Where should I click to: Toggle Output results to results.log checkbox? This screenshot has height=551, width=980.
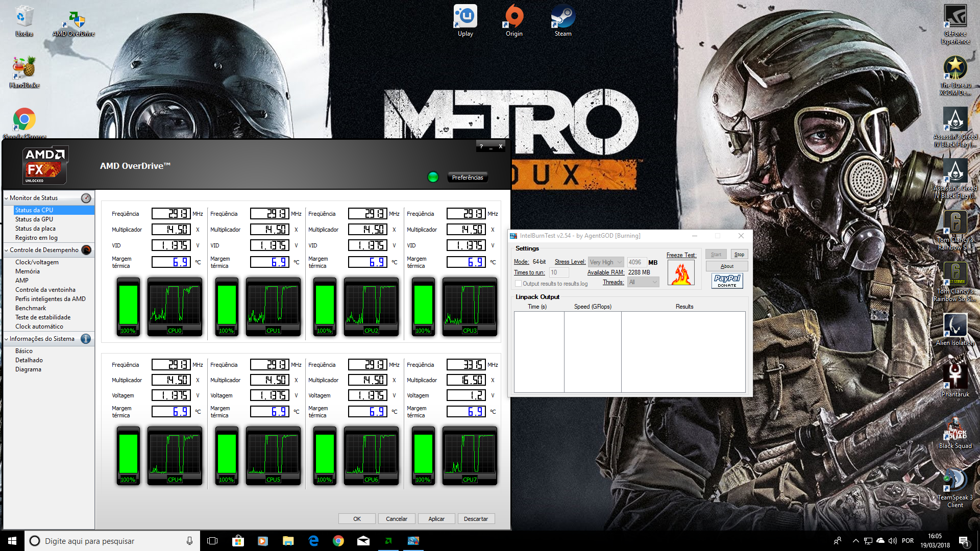pos(518,284)
